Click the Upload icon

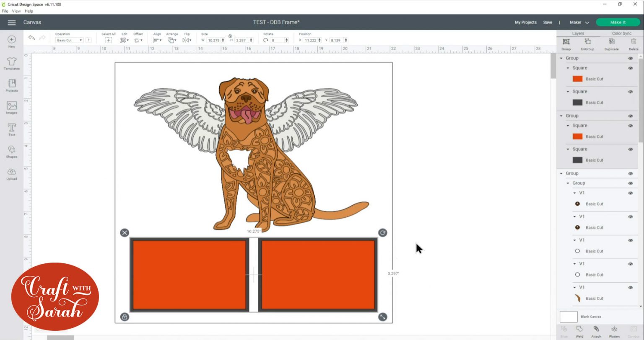coord(12,174)
